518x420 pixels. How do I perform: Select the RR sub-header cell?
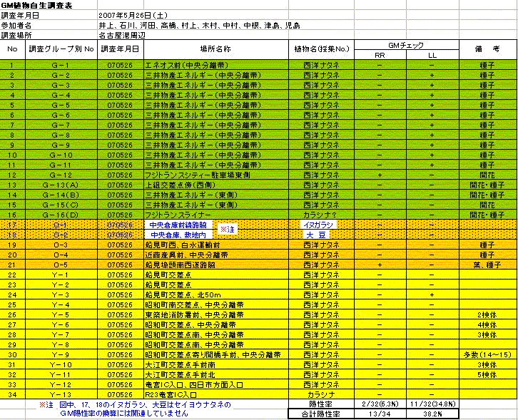click(x=380, y=55)
